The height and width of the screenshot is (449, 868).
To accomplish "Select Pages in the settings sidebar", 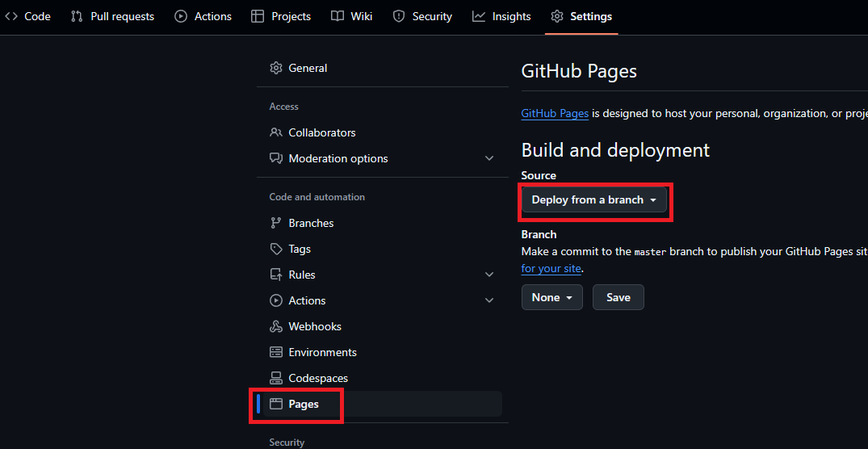I will tap(304, 404).
